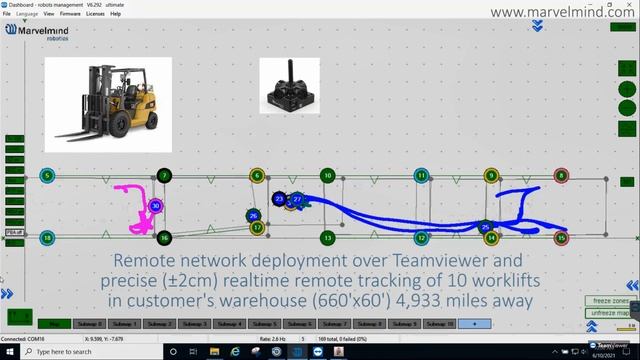
Task: Click the forklift image on the map
Action: coord(108,105)
